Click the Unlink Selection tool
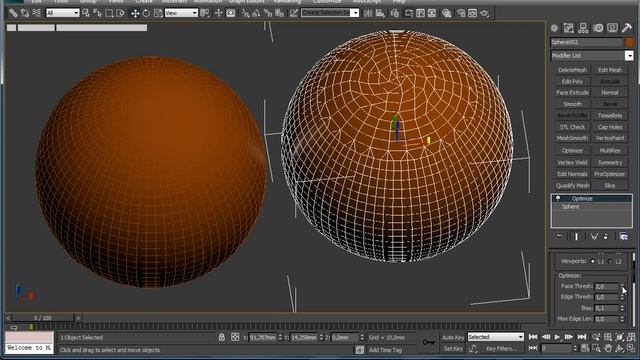 point(25,13)
